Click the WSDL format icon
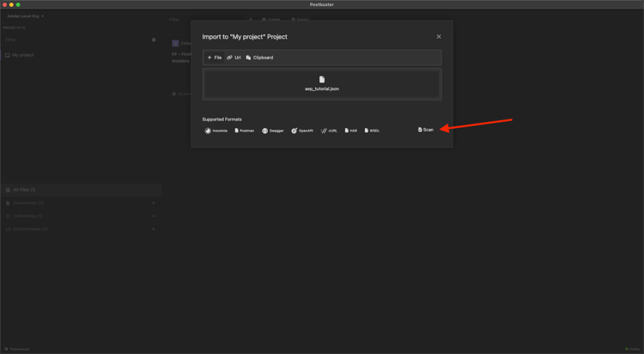The image size is (644, 354). coord(367,131)
